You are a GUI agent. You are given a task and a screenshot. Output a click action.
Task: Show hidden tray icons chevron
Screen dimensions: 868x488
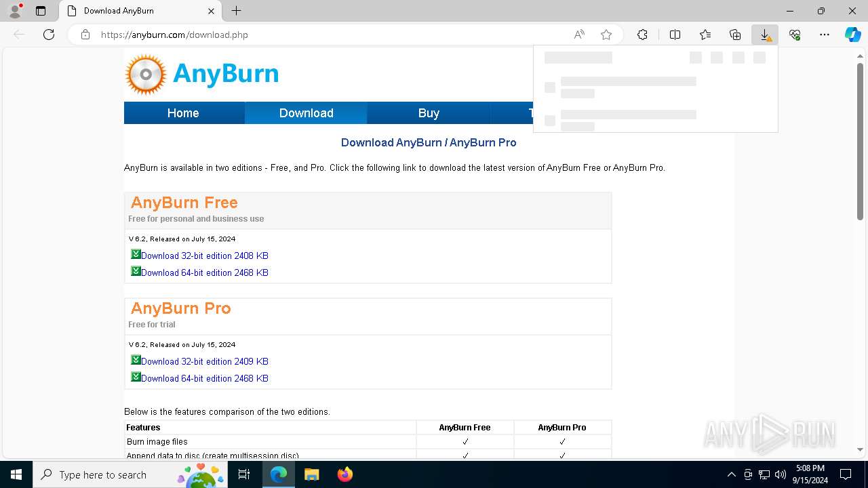point(731,474)
